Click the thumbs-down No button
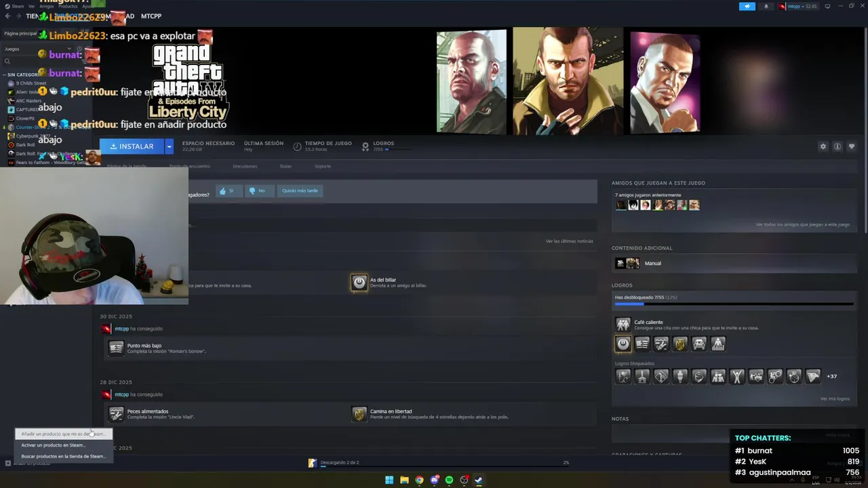Image resolution: width=868 pixels, height=488 pixels. 260,190
